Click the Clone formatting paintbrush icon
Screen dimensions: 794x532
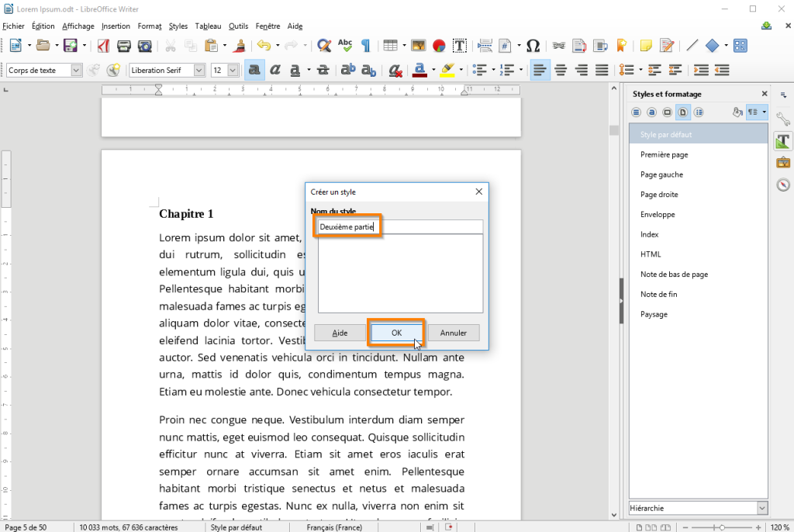coord(240,46)
